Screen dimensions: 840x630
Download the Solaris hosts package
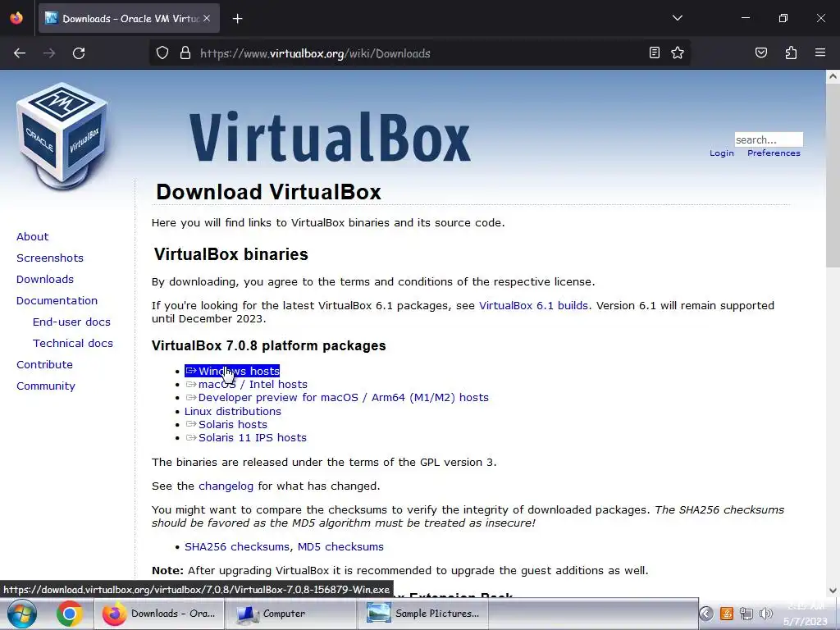226,425
